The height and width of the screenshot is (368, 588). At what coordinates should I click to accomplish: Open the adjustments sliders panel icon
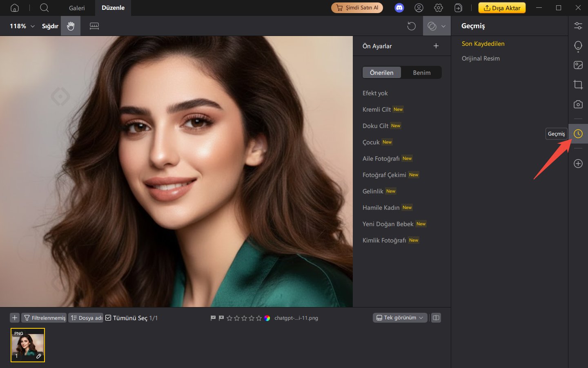click(x=578, y=26)
